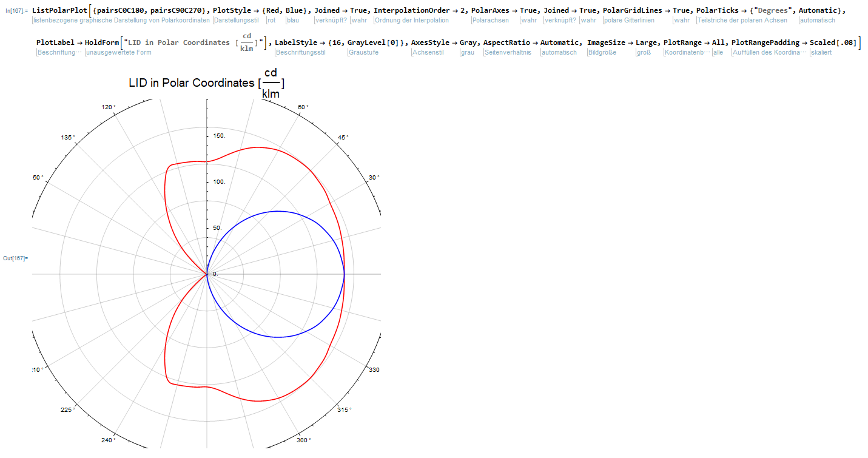Click the AspectRatio option name

coord(507,42)
